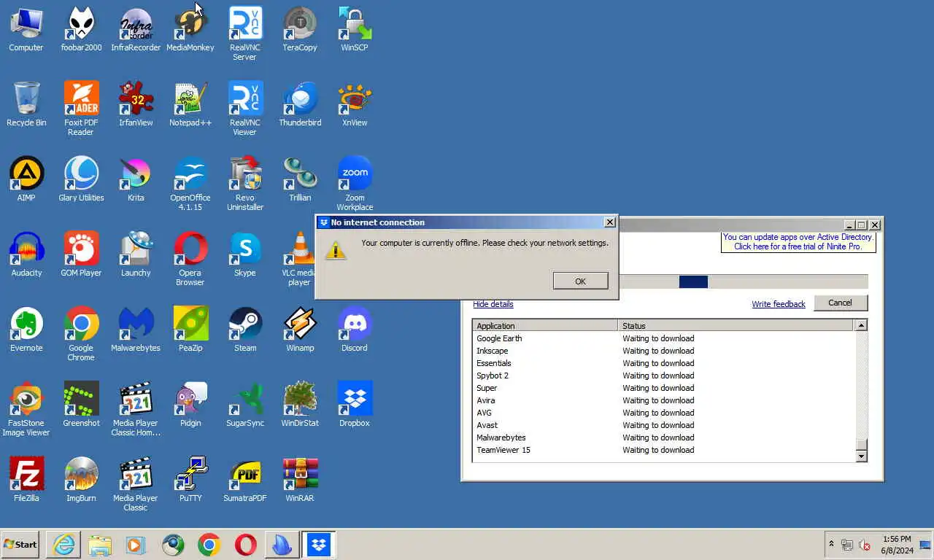Select the RealVNC Server shortcut
The height and width of the screenshot is (560, 934).
point(245,34)
